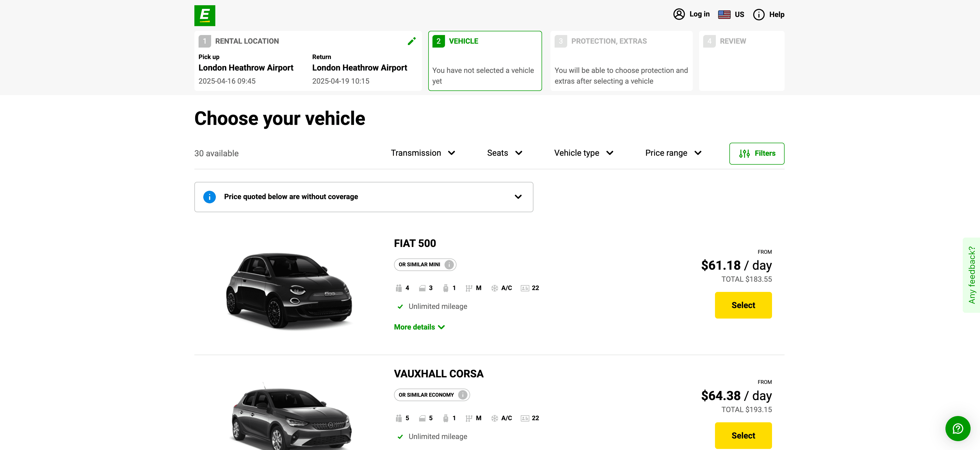Open the Price range dropdown
Screen dimensions: 980x450
click(x=673, y=153)
